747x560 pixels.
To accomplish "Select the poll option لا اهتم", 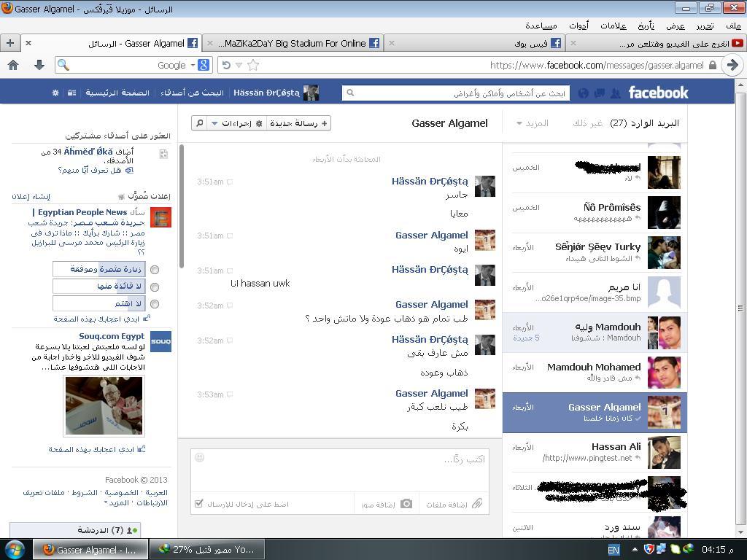I will (x=155, y=304).
